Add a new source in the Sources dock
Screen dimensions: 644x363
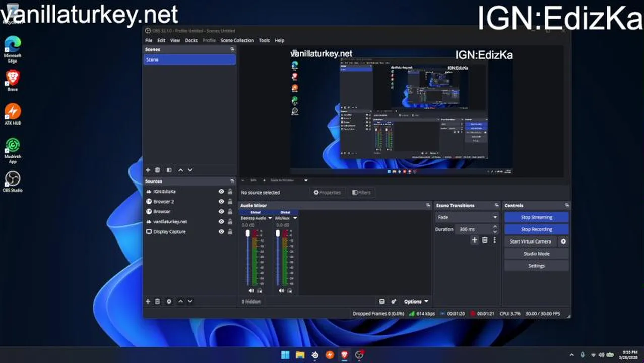pyautogui.click(x=148, y=301)
